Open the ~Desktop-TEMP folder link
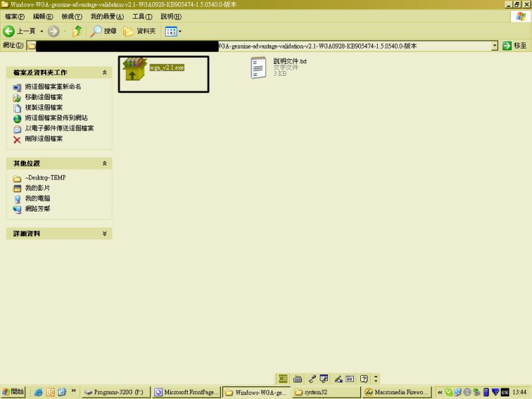Image resolution: width=532 pixels, height=399 pixels. pyautogui.click(x=45, y=178)
